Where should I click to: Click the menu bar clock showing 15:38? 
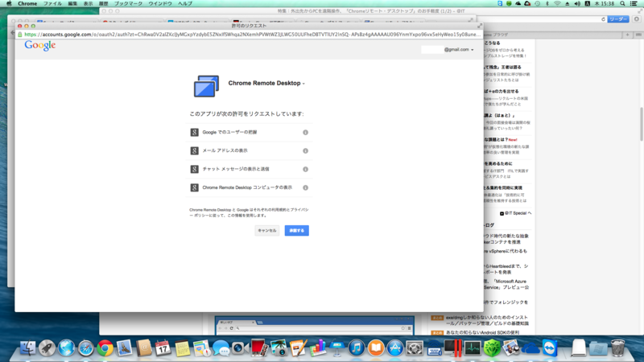coord(605,3)
